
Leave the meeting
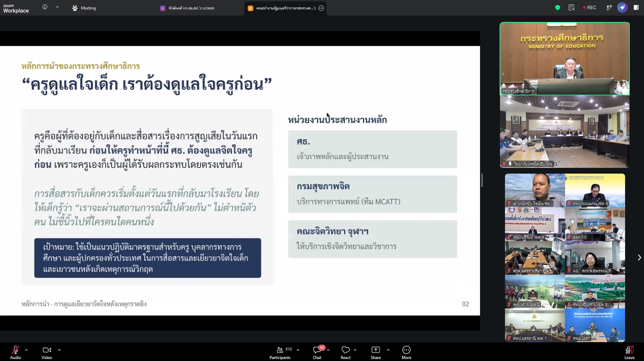629,352
